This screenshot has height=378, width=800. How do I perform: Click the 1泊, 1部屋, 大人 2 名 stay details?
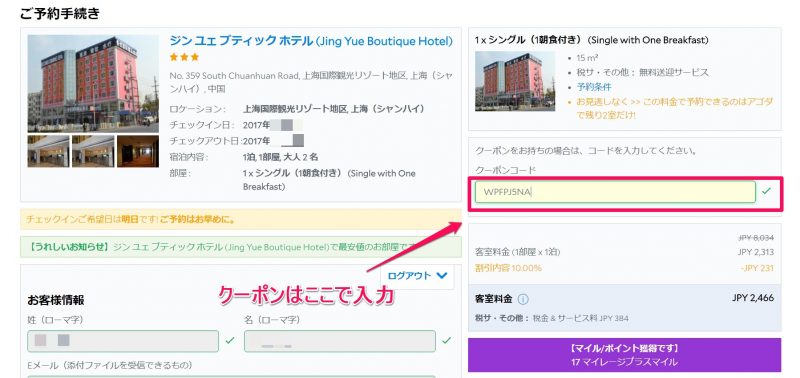(281, 157)
